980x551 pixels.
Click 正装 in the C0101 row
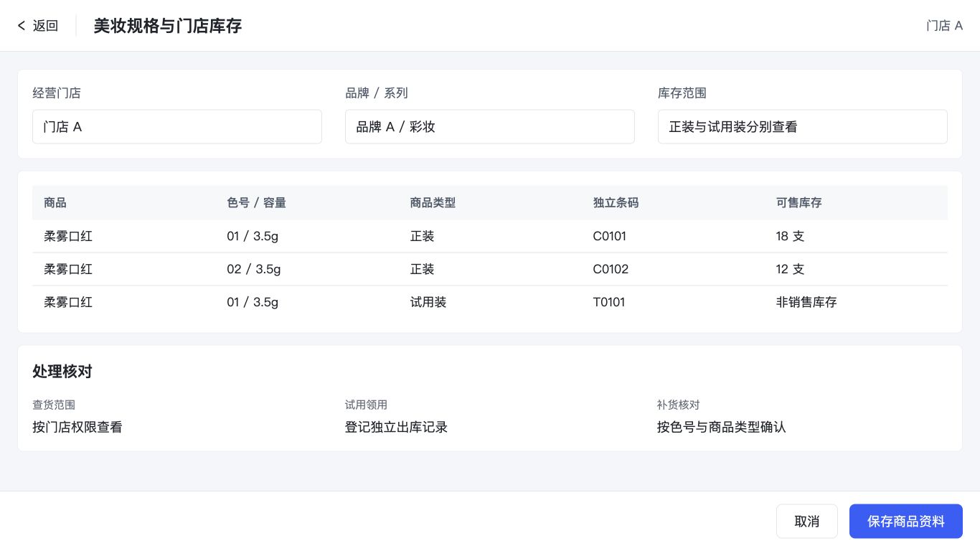(x=422, y=236)
